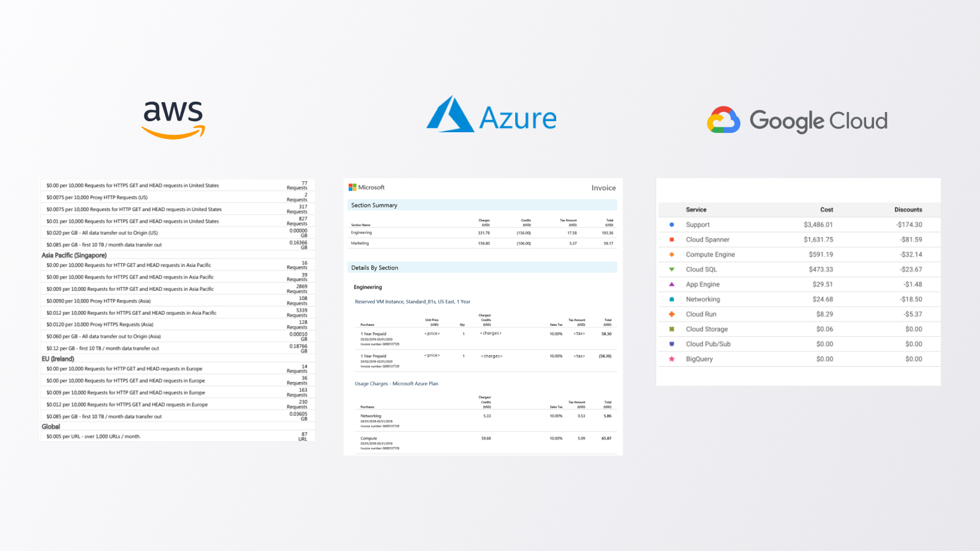
Task: Click the pink star marker beside BigQuery
Action: (x=672, y=359)
